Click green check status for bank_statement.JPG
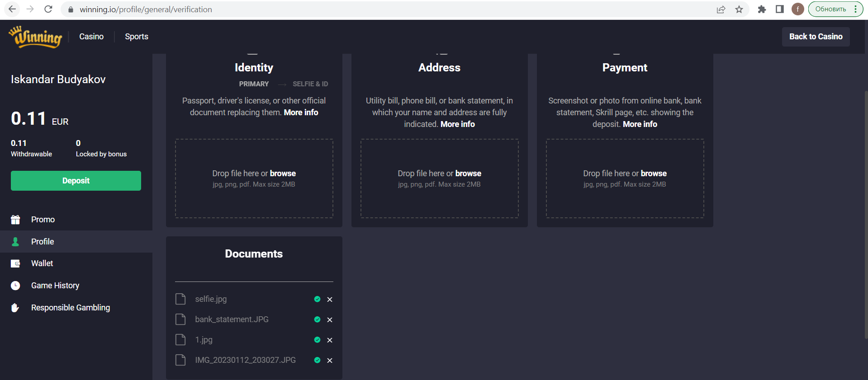The width and height of the screenshot is (868, 380). pos(317,319)
